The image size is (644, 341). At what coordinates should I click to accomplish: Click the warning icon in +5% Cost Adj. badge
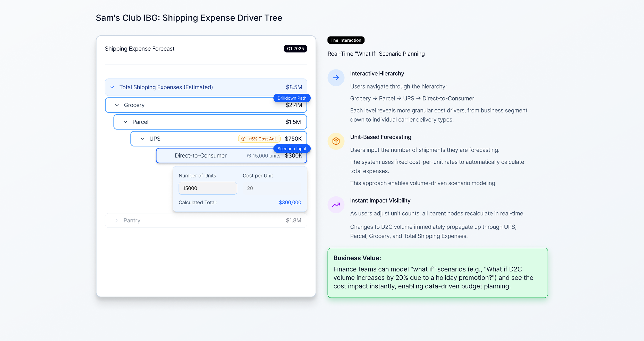point(243,139)
